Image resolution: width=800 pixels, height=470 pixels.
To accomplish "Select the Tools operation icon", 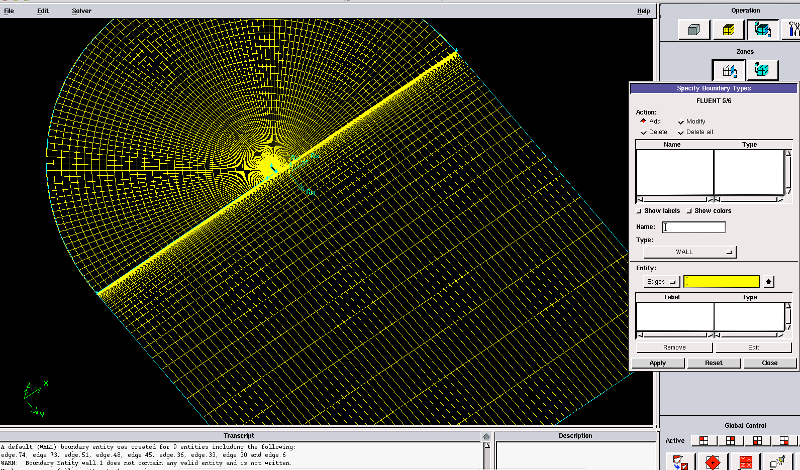I will [792, 30].
